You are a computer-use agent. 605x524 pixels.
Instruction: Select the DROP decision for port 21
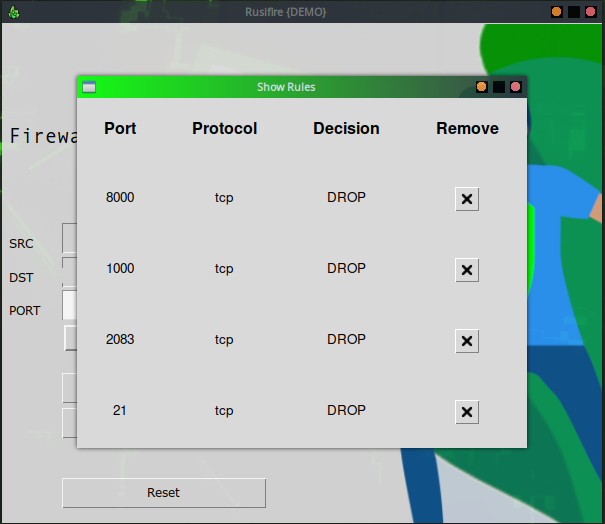pos(346,410)
